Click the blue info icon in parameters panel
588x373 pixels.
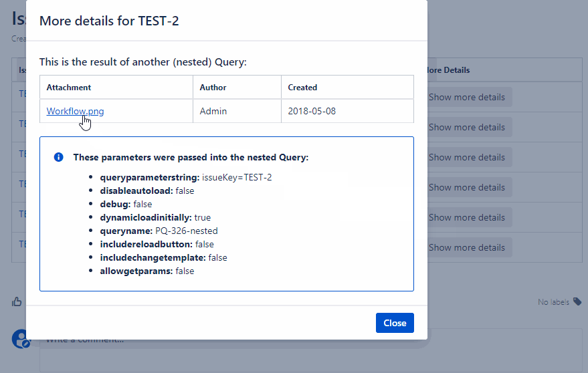(x=58, y=157)
